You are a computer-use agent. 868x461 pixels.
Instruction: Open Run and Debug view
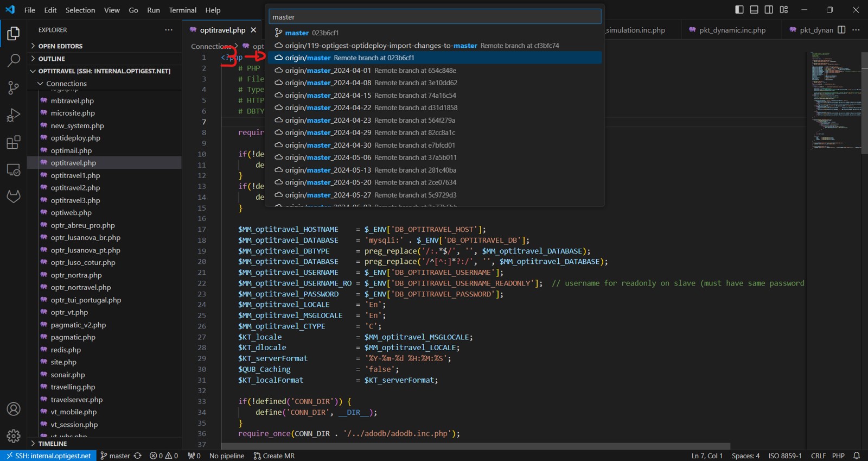[x=14, y=115]
